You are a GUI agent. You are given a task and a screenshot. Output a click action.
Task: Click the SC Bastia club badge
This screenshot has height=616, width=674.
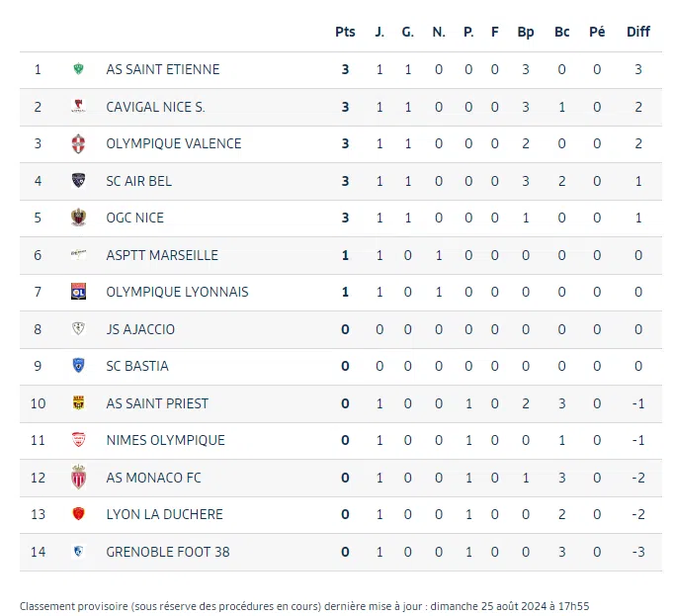[x=78, y=366]
